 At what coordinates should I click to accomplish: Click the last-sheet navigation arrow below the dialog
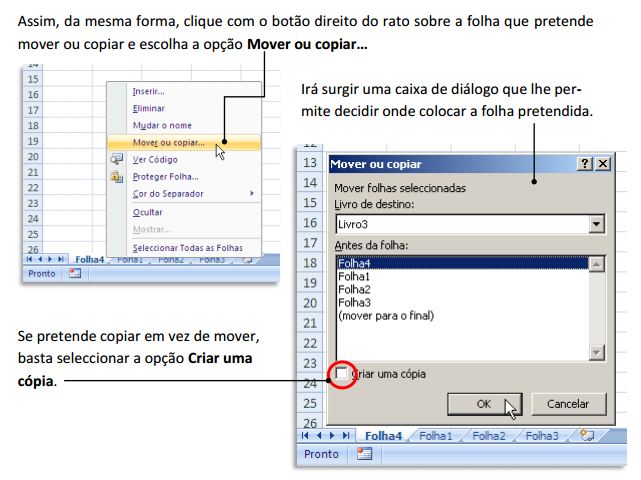pos(344,436)
